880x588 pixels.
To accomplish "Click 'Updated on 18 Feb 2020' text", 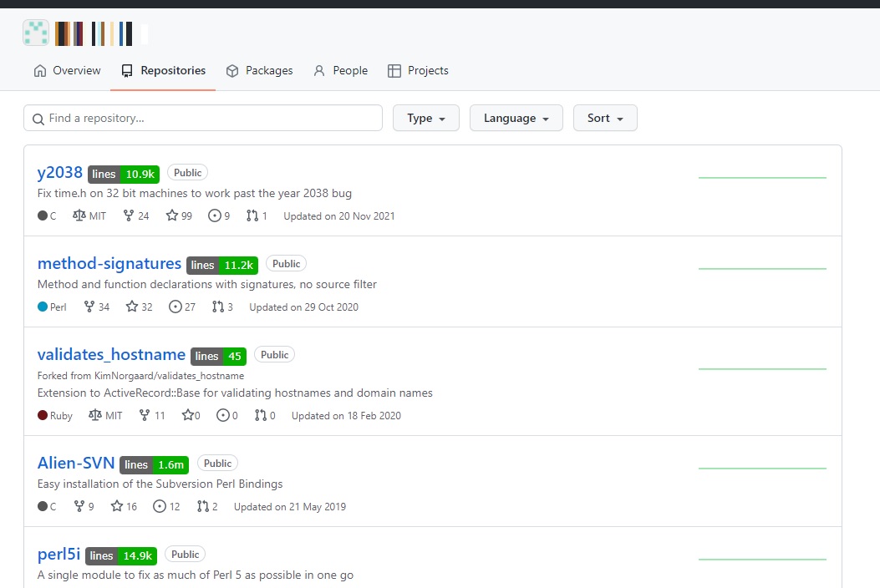I will coord(346,416).
